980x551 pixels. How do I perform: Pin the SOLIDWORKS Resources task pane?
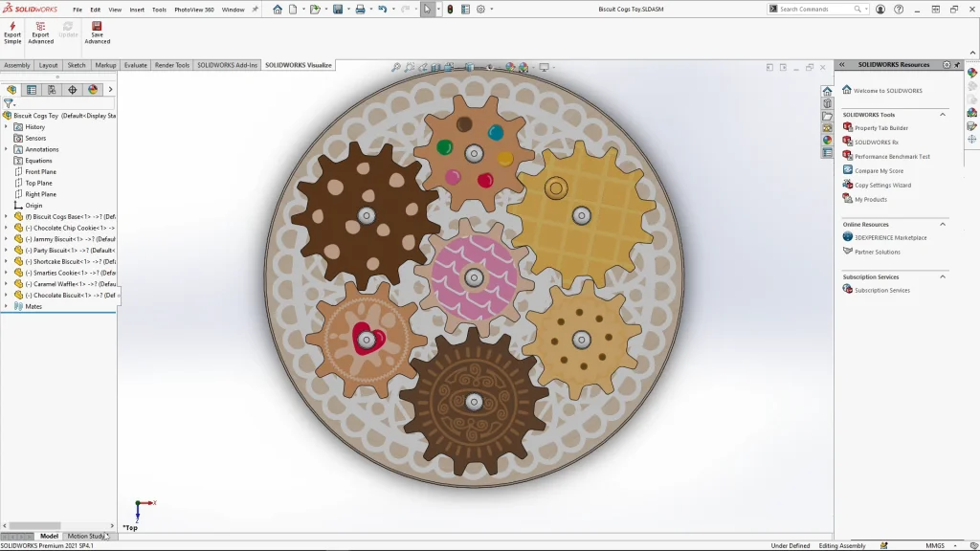[x=958, y=65]
